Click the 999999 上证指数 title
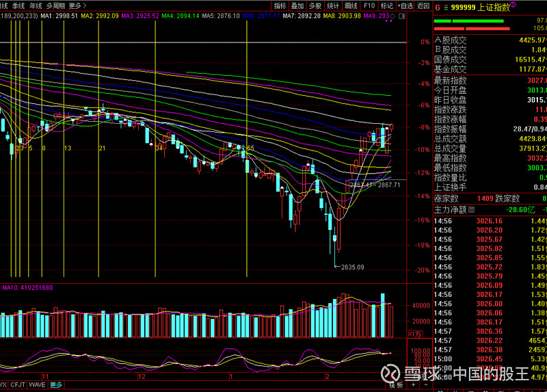The width and height of the screenshot is (547, 392). coord(481,8)
